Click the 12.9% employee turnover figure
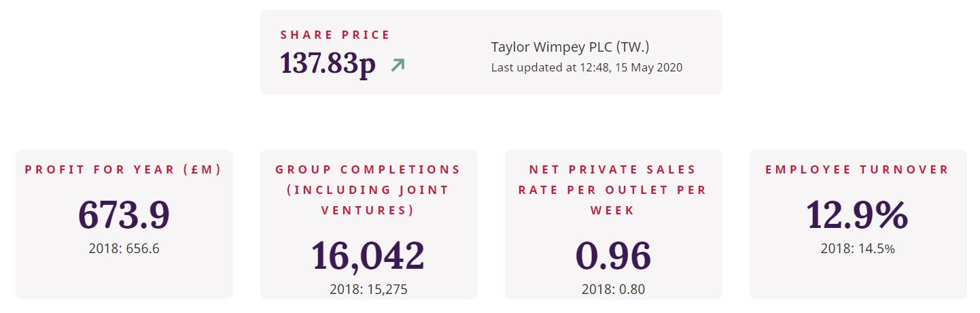The width and height of the screenshot is (980, 313). coord(858,214)
